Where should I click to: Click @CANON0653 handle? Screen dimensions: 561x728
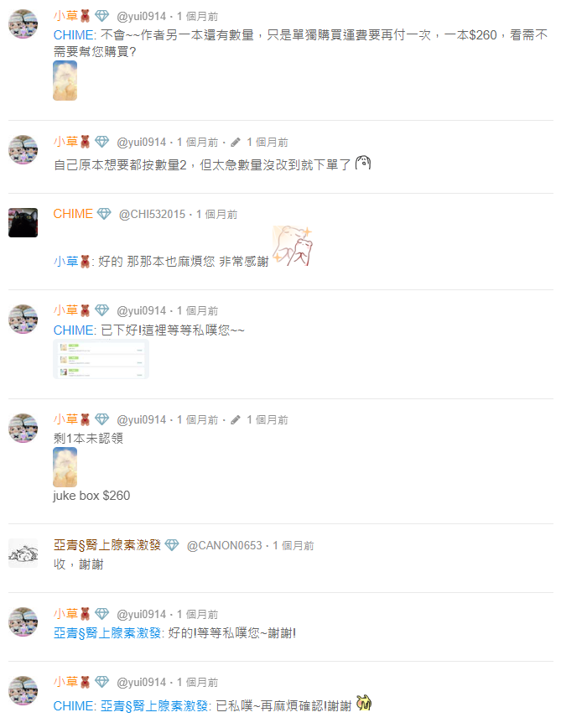tap(225, 545)
